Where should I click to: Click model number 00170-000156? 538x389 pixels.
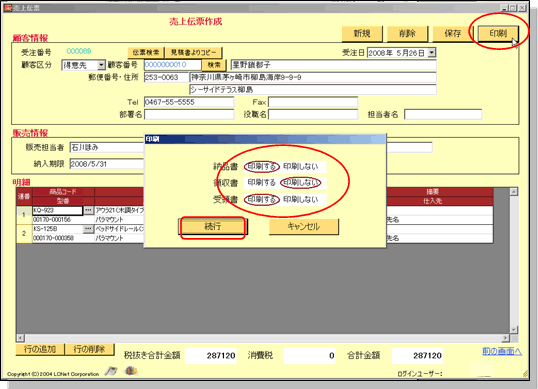pos(63,220)
